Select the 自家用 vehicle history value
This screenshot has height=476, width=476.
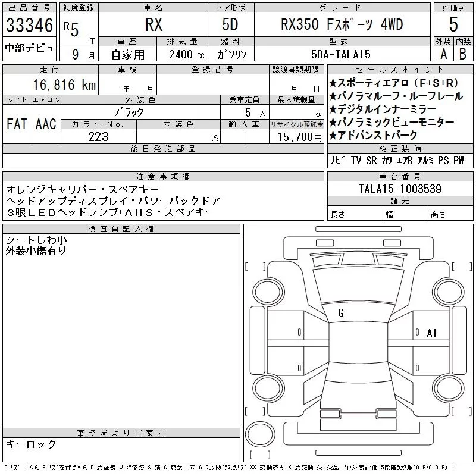click(128, 55)
